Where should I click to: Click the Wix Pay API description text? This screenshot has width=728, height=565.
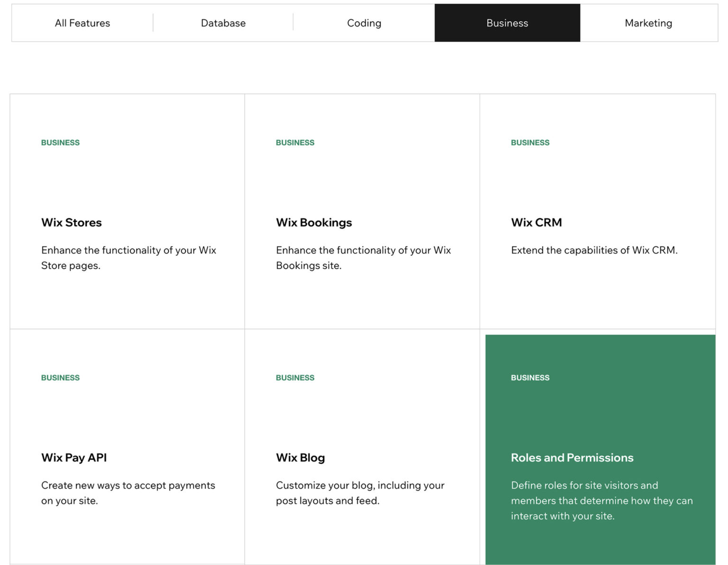pyautogui.click(x=128, y=493)
